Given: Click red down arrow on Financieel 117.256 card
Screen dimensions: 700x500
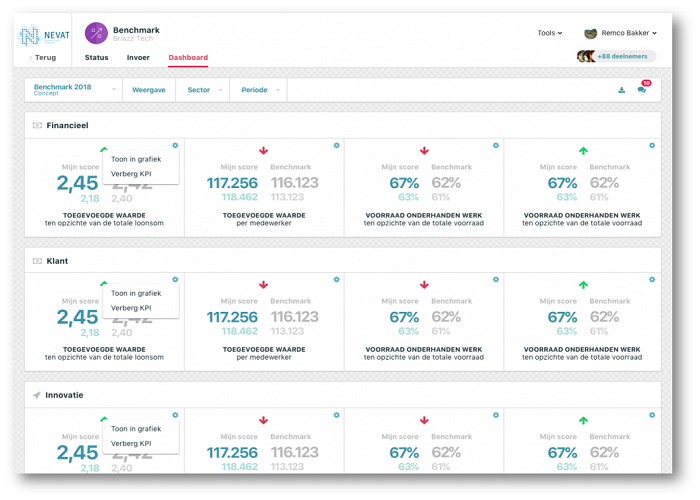Looking at the screenshot, I should 263,151.
